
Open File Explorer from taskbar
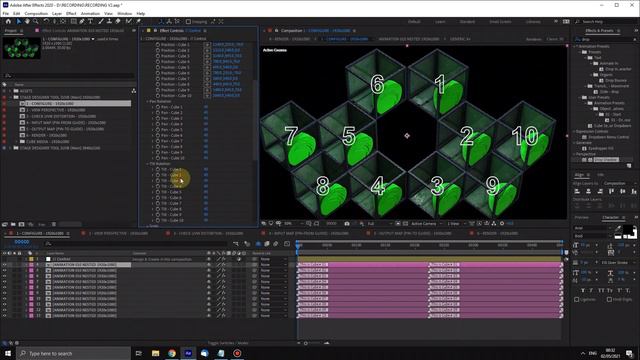click(x=156, y=353)
